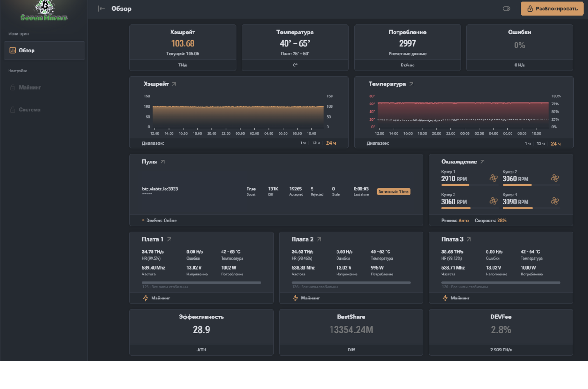
Task: Click the sidebar collapse arrow icon
Action: [x=101, y=9]
